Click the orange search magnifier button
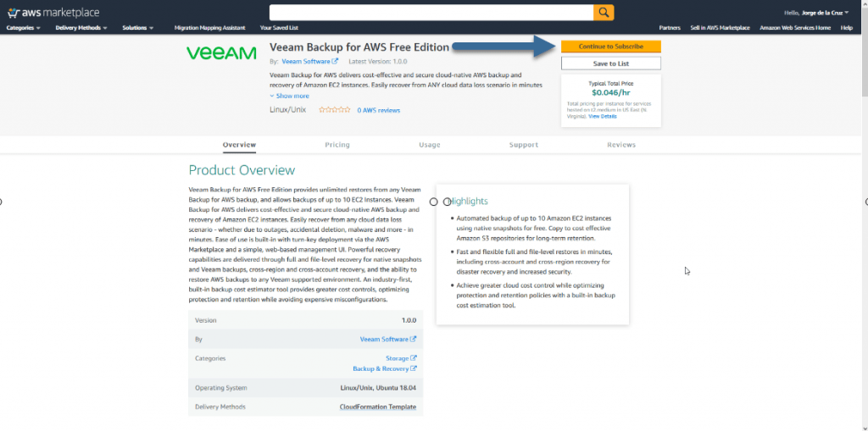 [x=604, y=12]
